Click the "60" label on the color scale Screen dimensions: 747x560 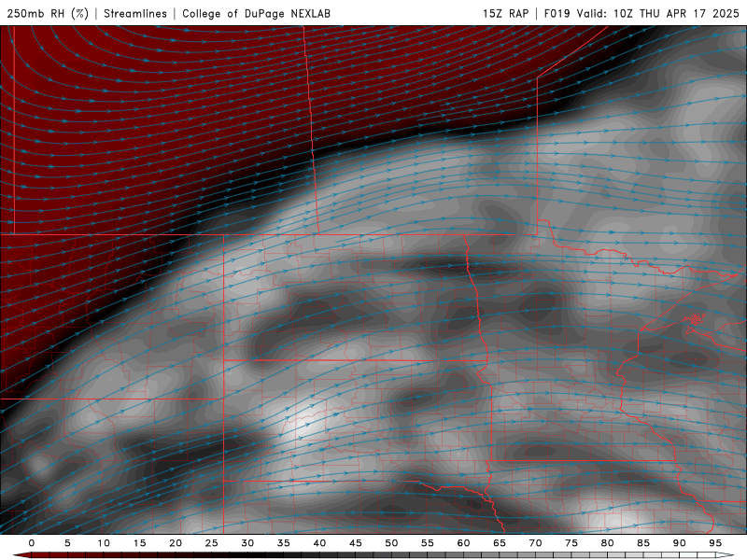(x=463, y=543)
